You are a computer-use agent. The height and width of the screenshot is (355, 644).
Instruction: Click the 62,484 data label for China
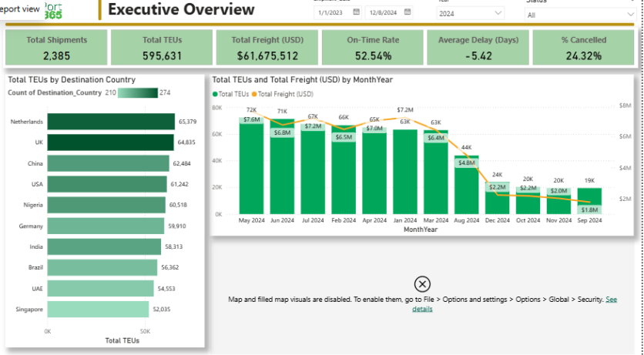(x=182, y=163)
